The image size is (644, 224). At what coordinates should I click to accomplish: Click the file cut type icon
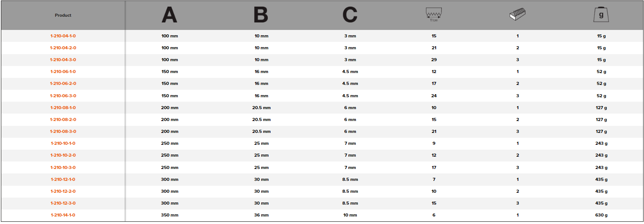pyautogui.click(x=518, y=15)
